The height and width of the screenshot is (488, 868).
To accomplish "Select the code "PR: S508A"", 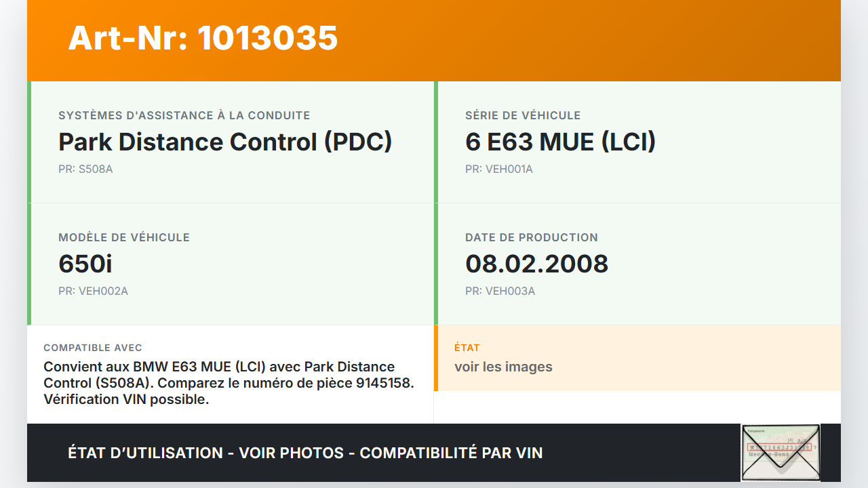I will pyautogui.click(x=85, y=169).
